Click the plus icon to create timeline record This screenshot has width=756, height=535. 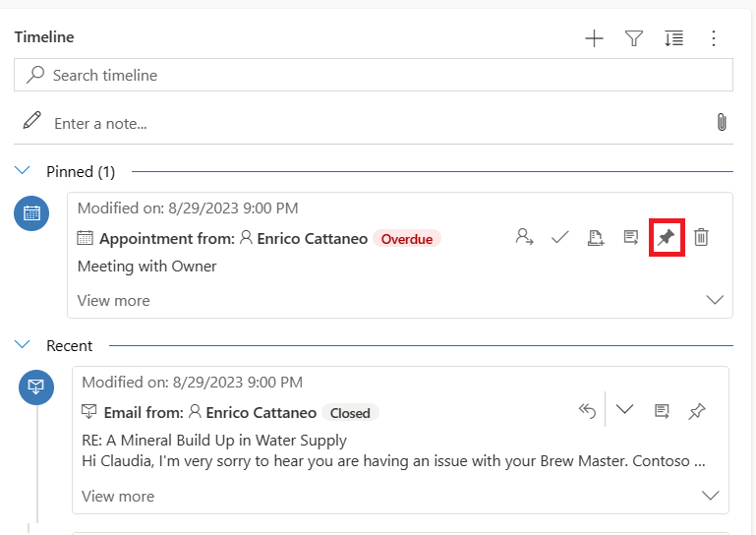(594, 38)
